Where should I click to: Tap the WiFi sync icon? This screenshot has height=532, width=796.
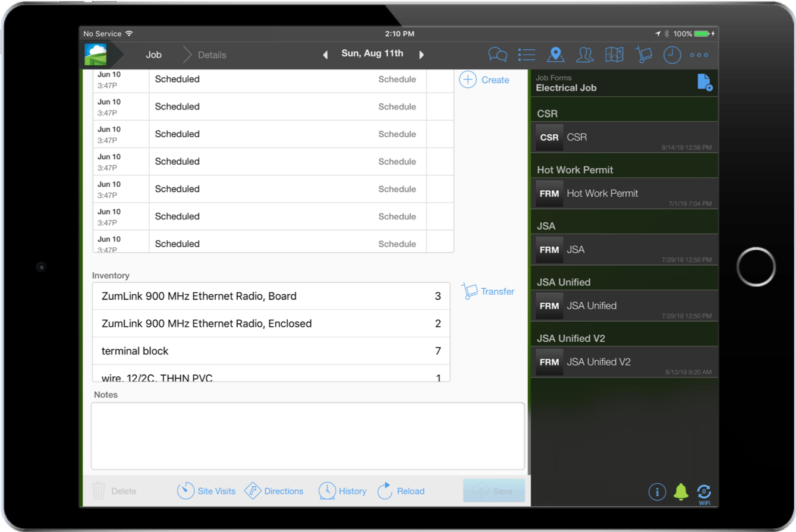coord(704,492)
